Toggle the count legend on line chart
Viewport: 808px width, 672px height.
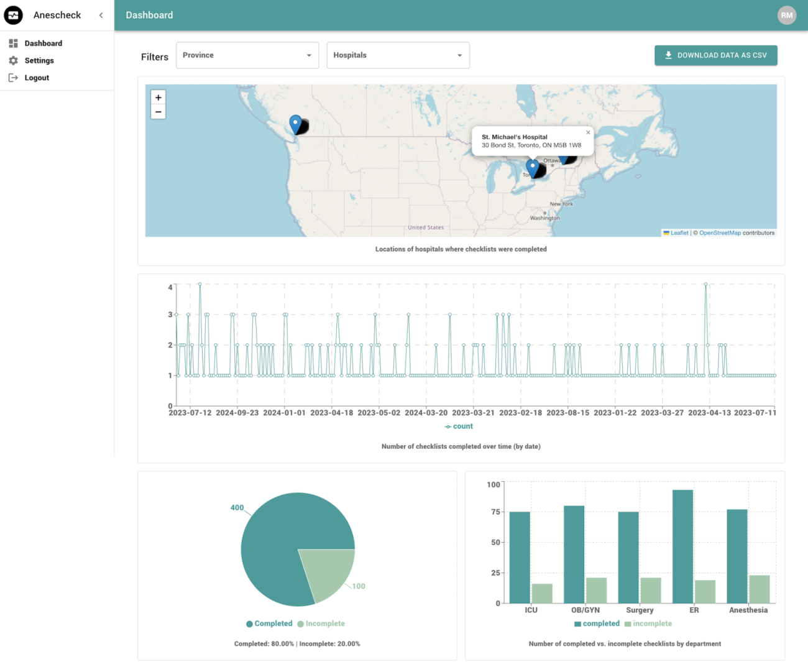(459, 426)
